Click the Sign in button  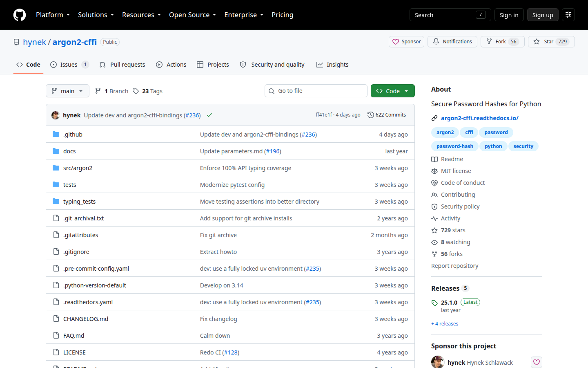pos(509,15)
